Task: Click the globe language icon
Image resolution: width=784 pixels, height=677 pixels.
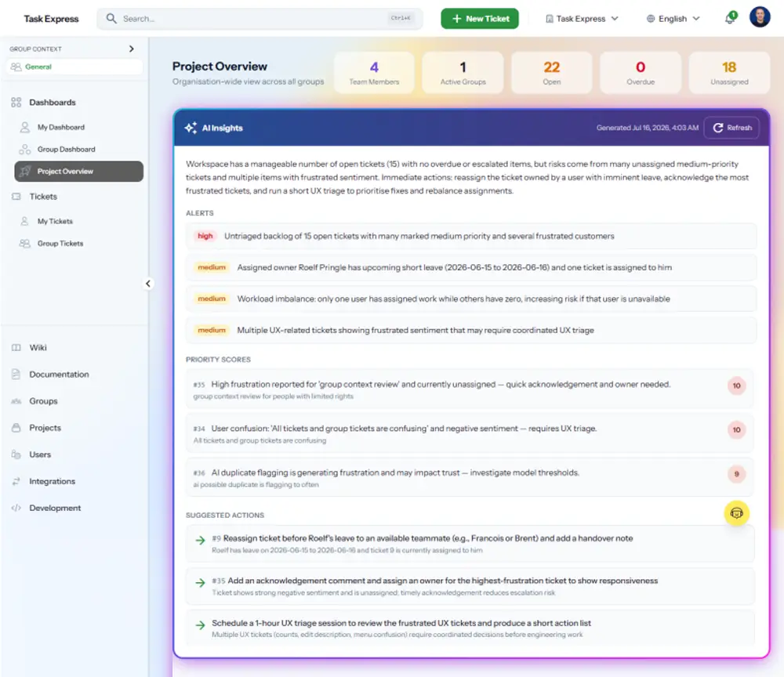Action: (650, 19)
